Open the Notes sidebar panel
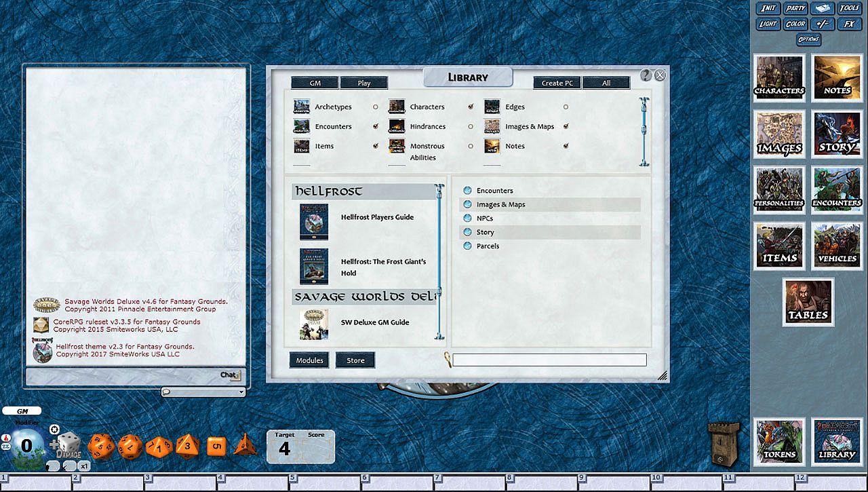 [837, 78]
